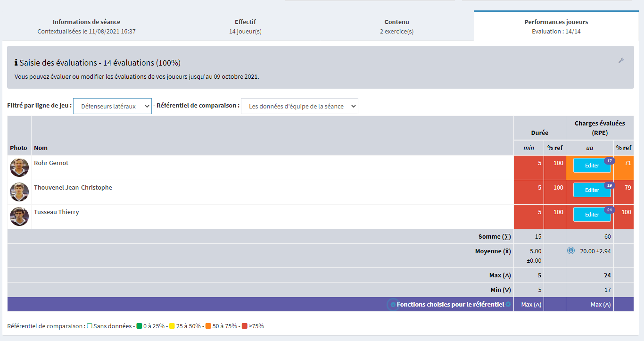The width and height of the screenshot is (644, 341).
Task: Click Thouvenel Jean-Christophe's photo
Action: [x=19, y=192]
